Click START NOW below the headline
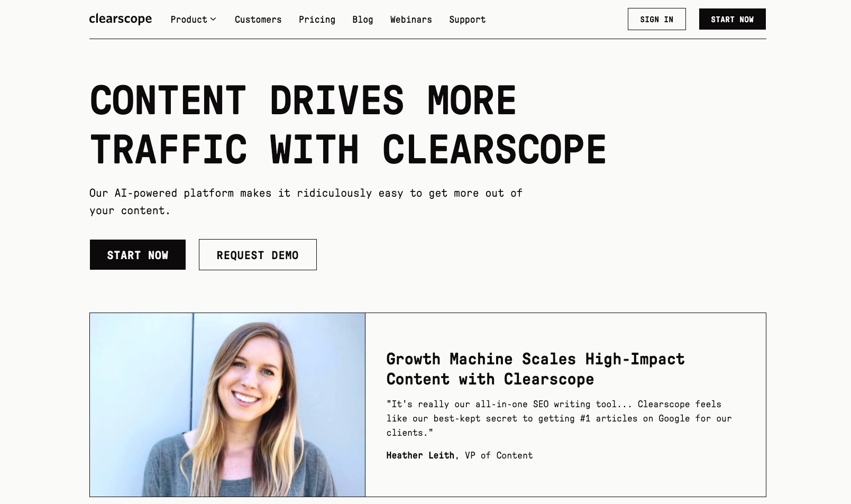Viewport: 851px width, 504px height. (138, 255)
